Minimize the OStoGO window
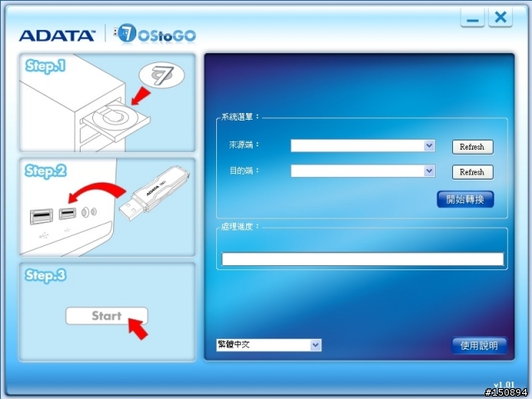This screenshot has height=399, width=532. tap(472, 17)
